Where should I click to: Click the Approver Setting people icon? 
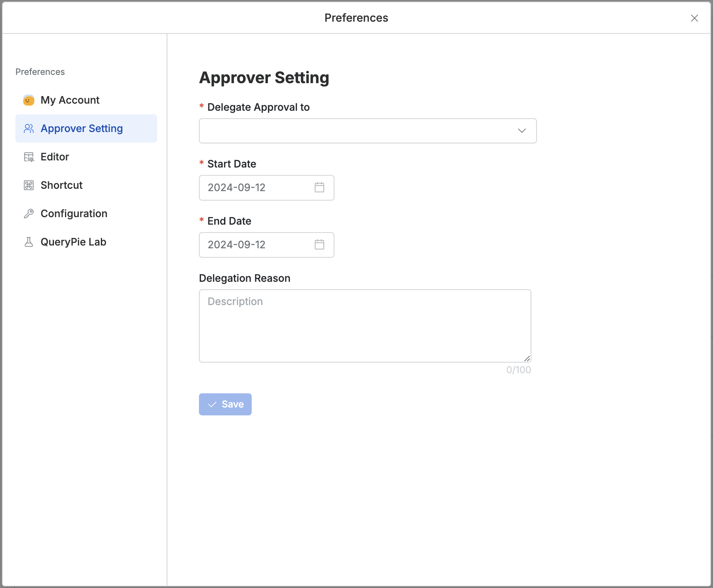[x=29, y=129]
